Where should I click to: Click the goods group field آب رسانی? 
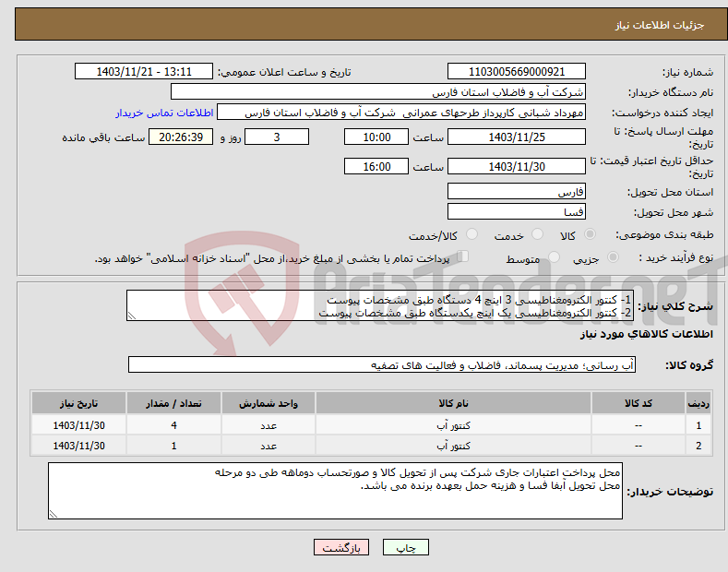tap(382, 365)
